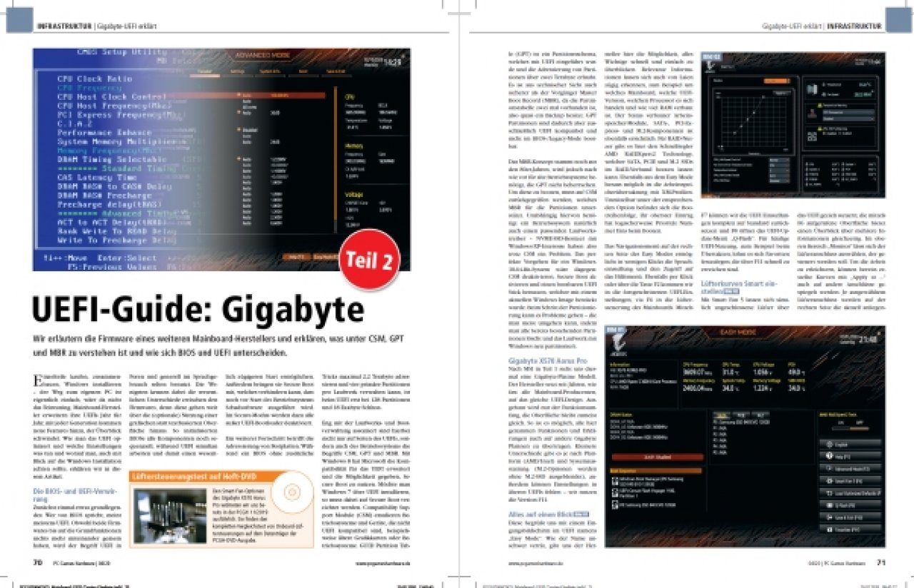Click the Aorus logo in Easy Mode screenshot

[618, 345]
